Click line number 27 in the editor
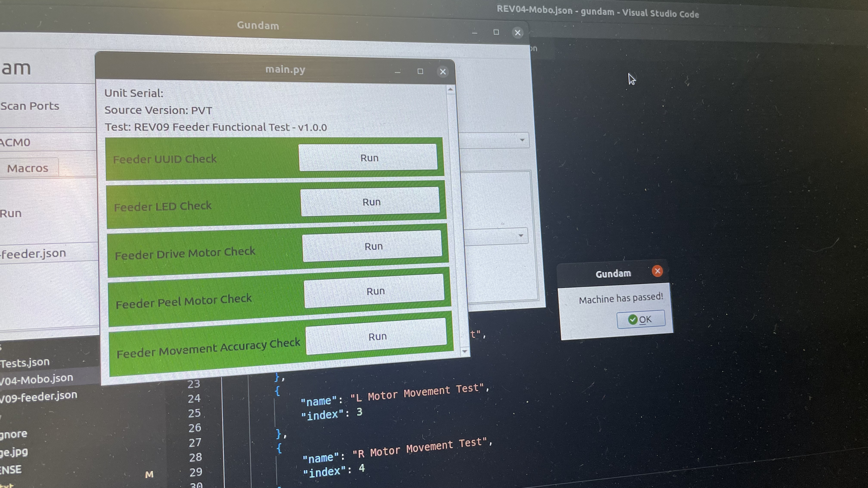The width and height of the screenshot is (868, 488). 195,442
